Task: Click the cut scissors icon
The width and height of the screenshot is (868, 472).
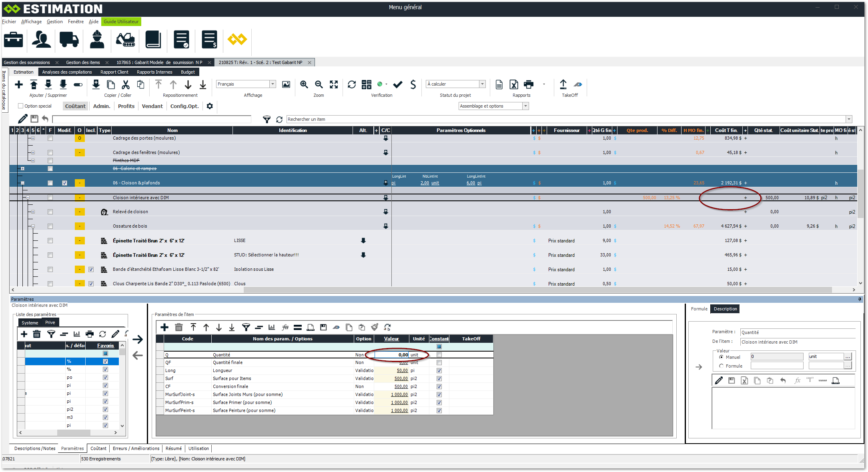Action: (126, 84)
